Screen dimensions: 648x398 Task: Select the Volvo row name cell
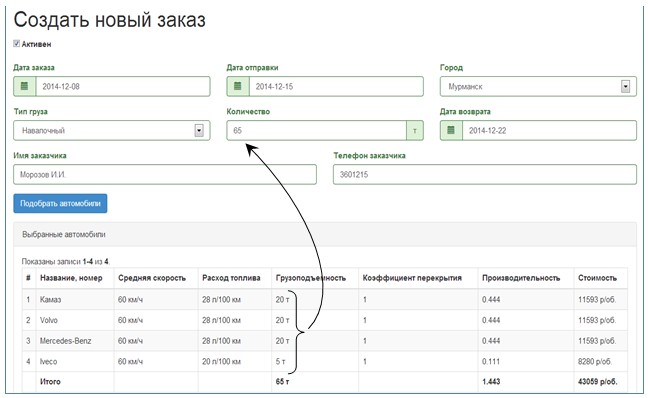point(75,320)
